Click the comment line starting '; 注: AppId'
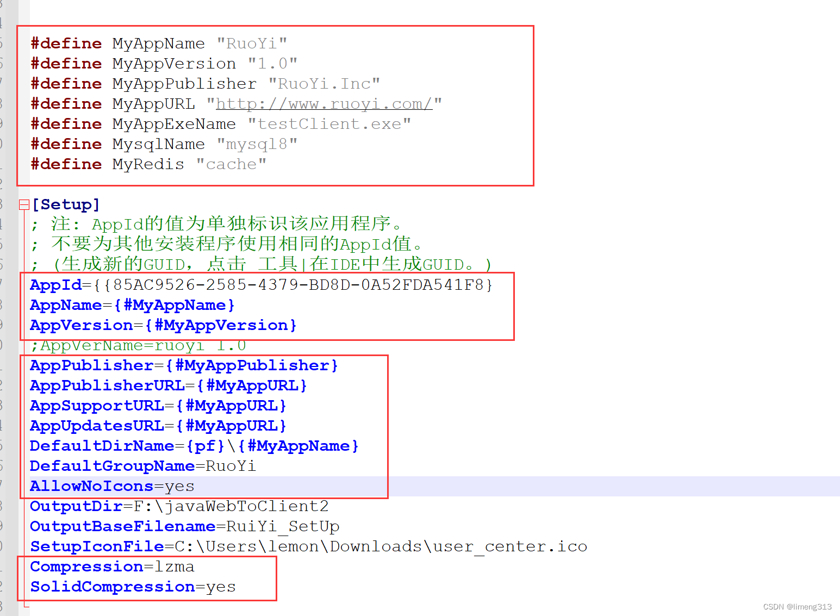This screenshot has width=840, height=616. 217,224
